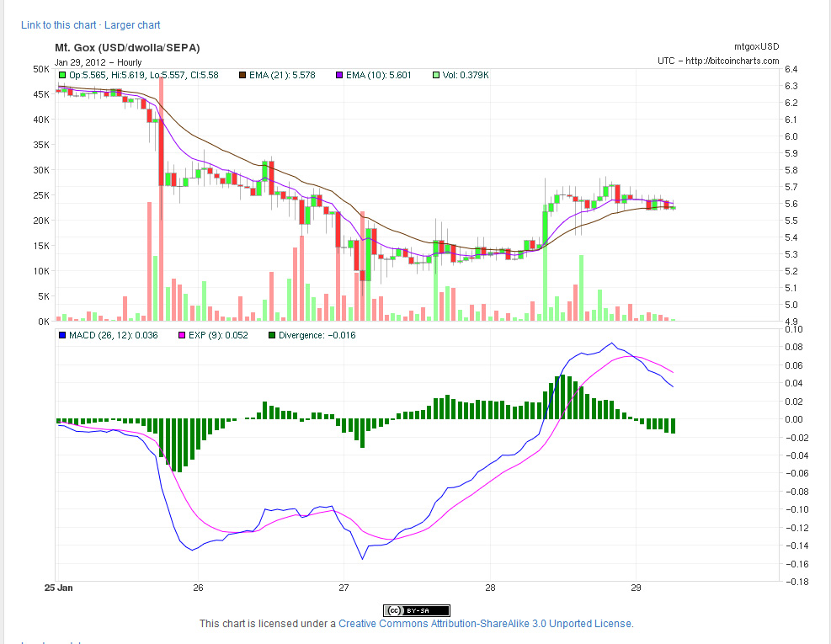Click the light green Vol legend swatch
The image size is (831, 644).
(436, 75)
